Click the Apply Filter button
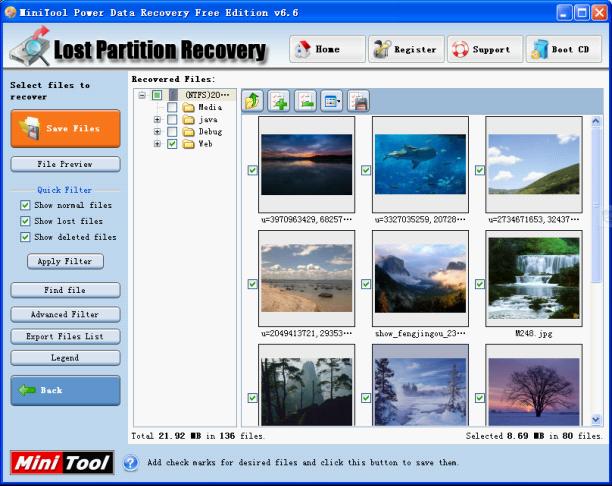The width and height of the screenshot is (612, 486). coord(65,261)
